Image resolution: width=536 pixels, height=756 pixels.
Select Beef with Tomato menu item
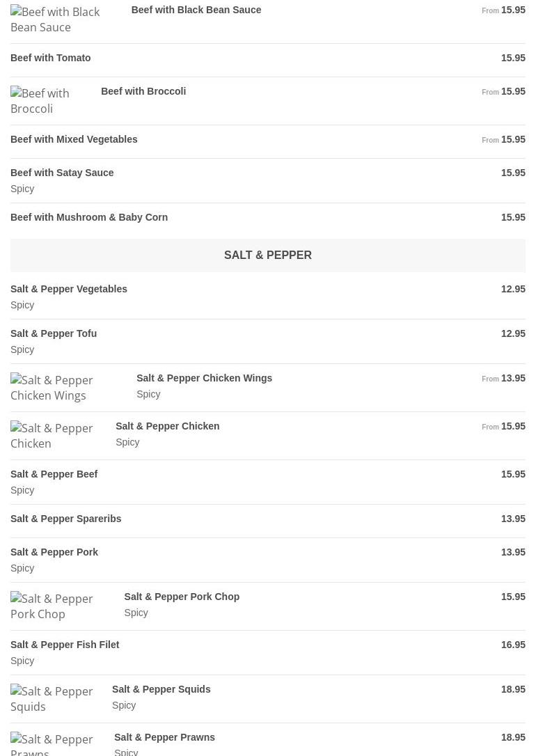coord(268,61)
